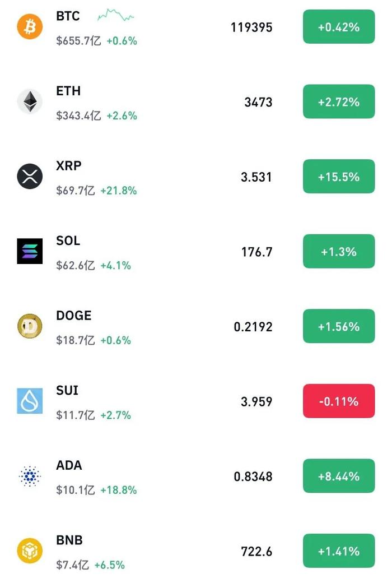Tap the BNB +1.41% change button
Image resolution: width=392 pixels, height=583 pixels.
point(339,550)
